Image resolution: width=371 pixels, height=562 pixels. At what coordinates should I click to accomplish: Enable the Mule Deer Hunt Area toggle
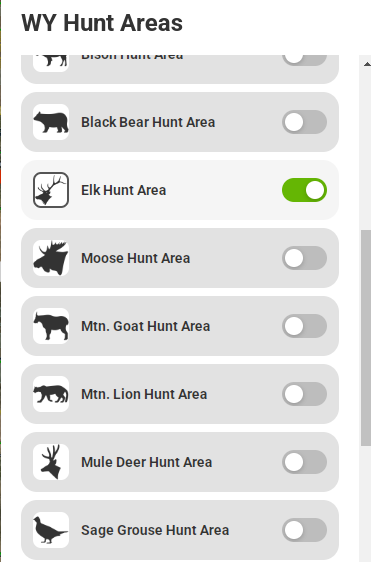click(304, 462)
